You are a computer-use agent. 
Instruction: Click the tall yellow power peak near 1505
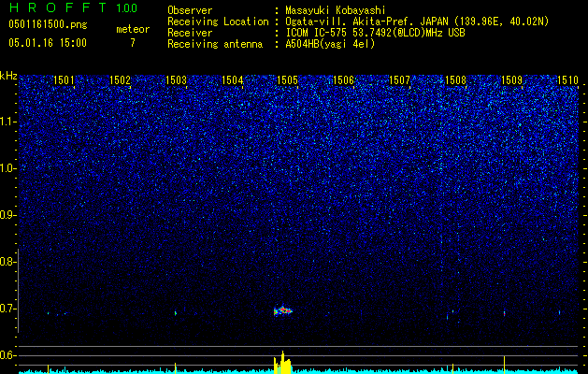282,363
